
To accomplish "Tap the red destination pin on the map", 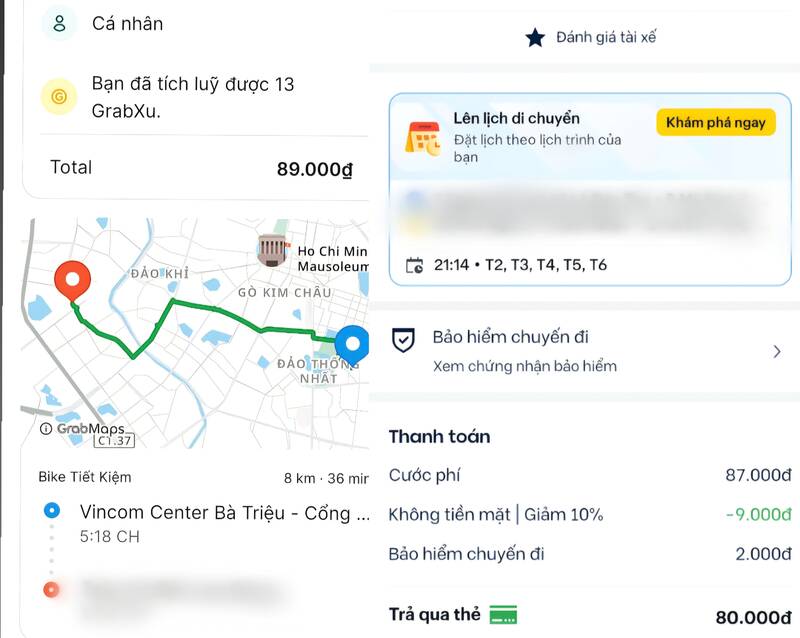I will 72,281.
